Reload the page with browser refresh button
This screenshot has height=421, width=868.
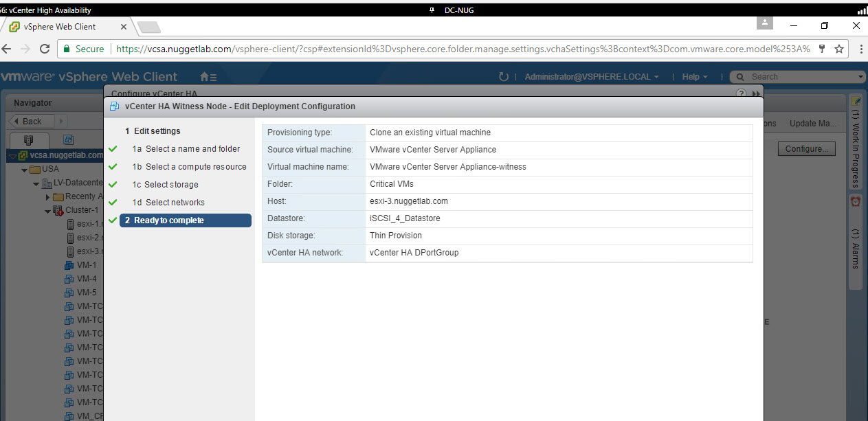(x=45, y=49)
